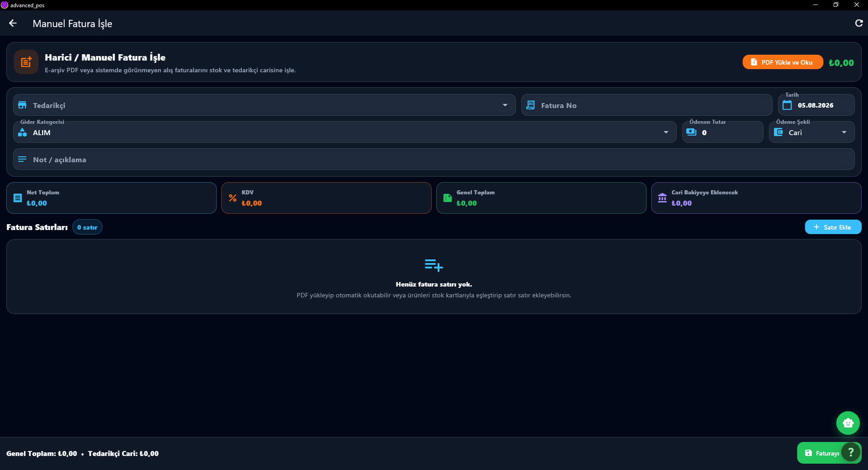Image resolution: width=868 pixels, height=470 pixels.
Task: Click the Genel Toplam card icon
Action: (448, 198)
